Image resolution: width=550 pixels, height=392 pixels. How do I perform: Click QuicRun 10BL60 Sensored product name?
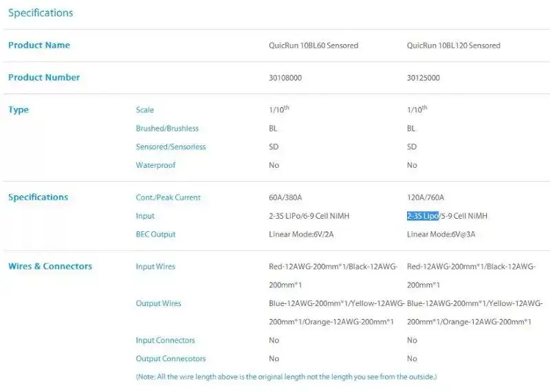point(313,45)
